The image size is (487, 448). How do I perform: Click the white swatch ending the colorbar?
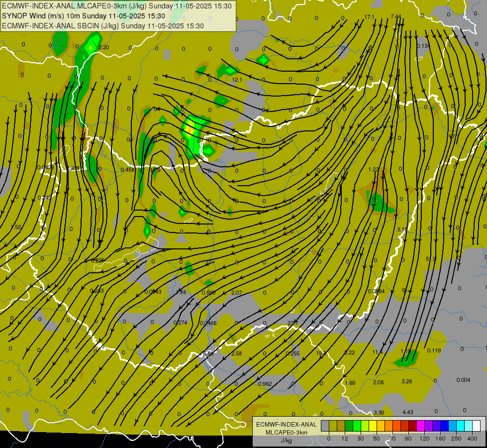click(477, 426)
